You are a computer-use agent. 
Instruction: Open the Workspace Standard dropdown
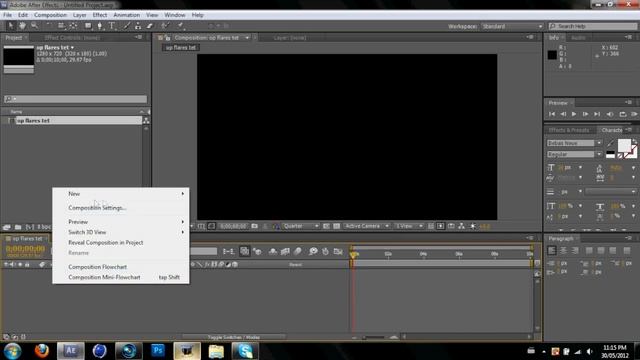pos(512,26)
